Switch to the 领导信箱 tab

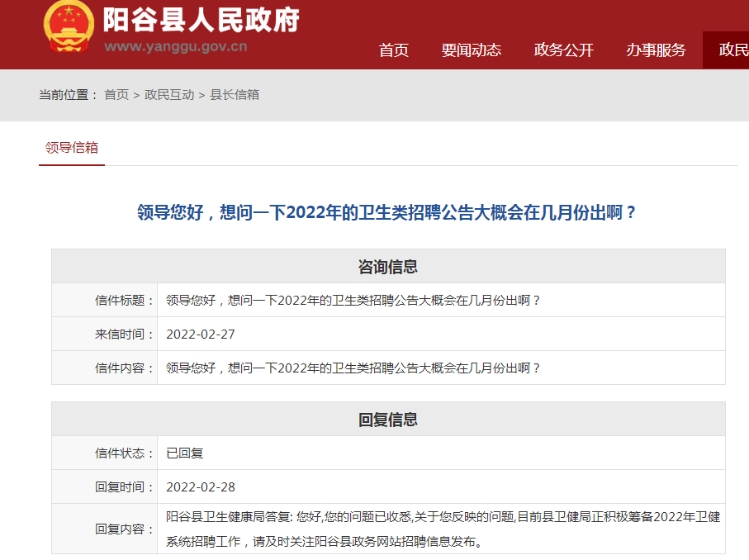(x=72, y=148)
